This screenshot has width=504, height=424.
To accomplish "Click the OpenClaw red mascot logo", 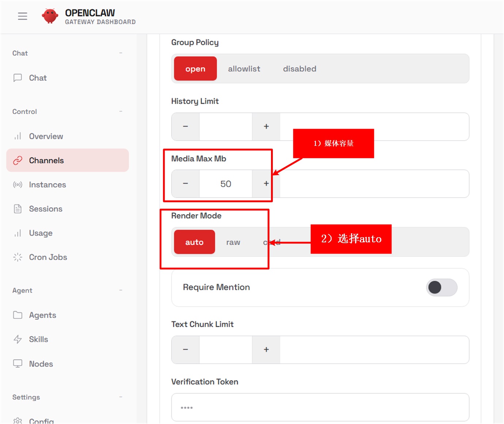I will [x=50, y=16].
